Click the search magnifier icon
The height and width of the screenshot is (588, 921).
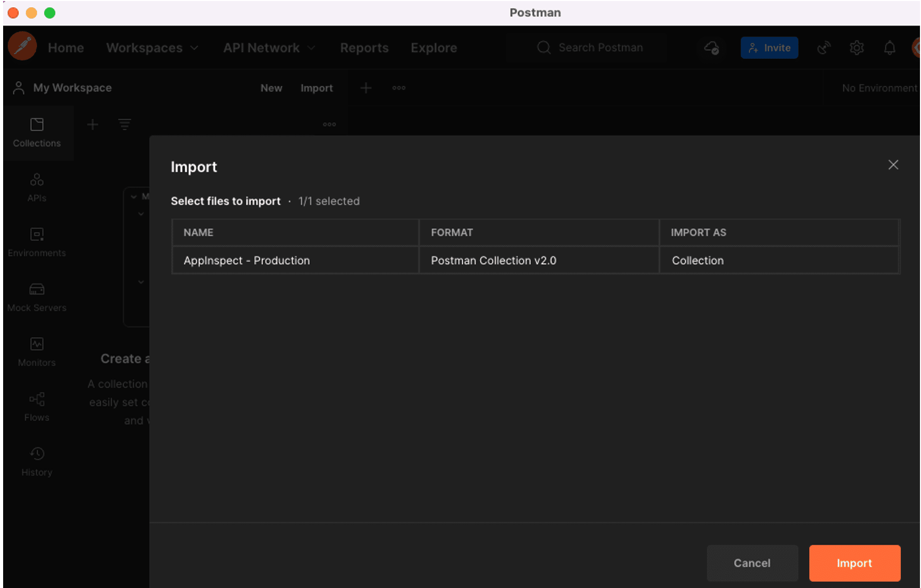544,47
